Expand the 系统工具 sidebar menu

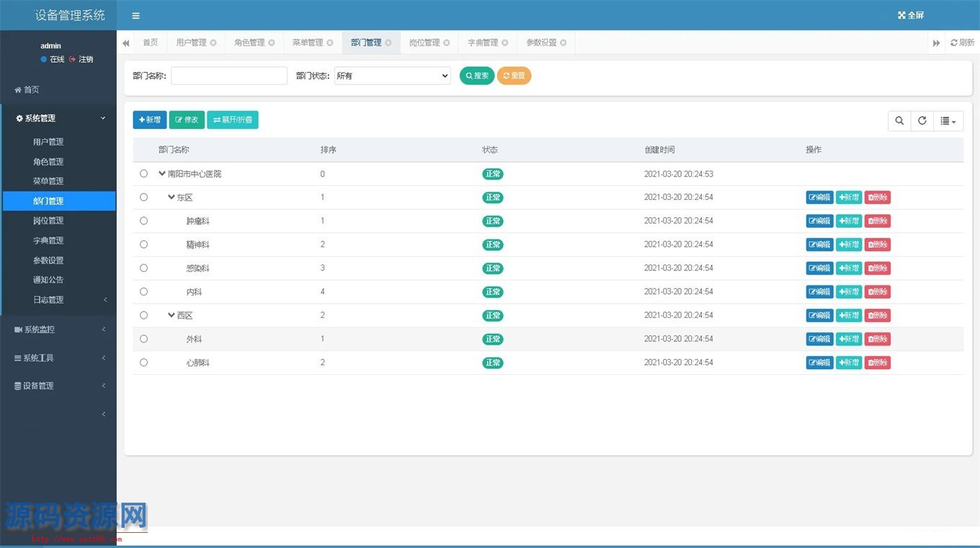coord(58,358)
